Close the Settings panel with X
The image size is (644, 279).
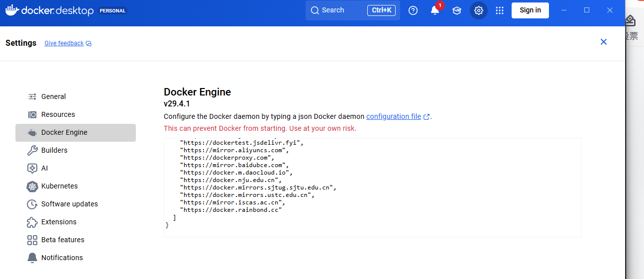(604, 42)
